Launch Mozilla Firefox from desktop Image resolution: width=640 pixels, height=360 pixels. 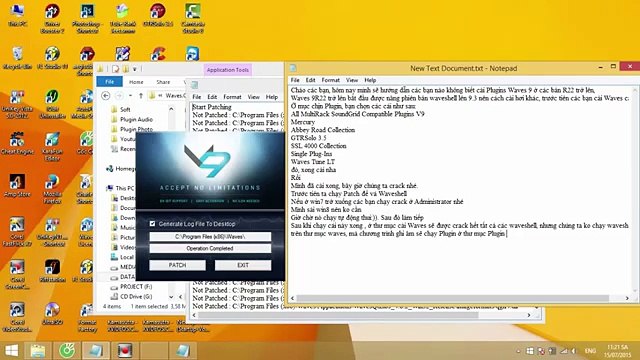point(52,189)
